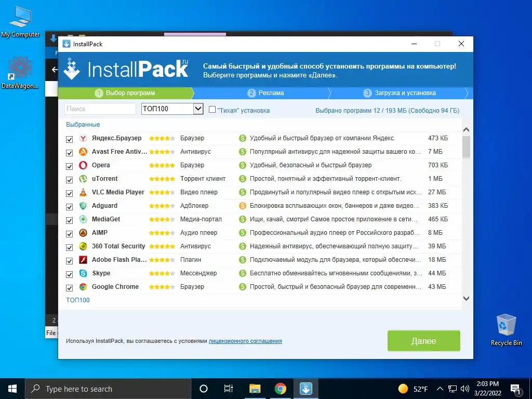Click the Skype program icon
This screenshot has width=532, height=399.
(x=83, y=273)
